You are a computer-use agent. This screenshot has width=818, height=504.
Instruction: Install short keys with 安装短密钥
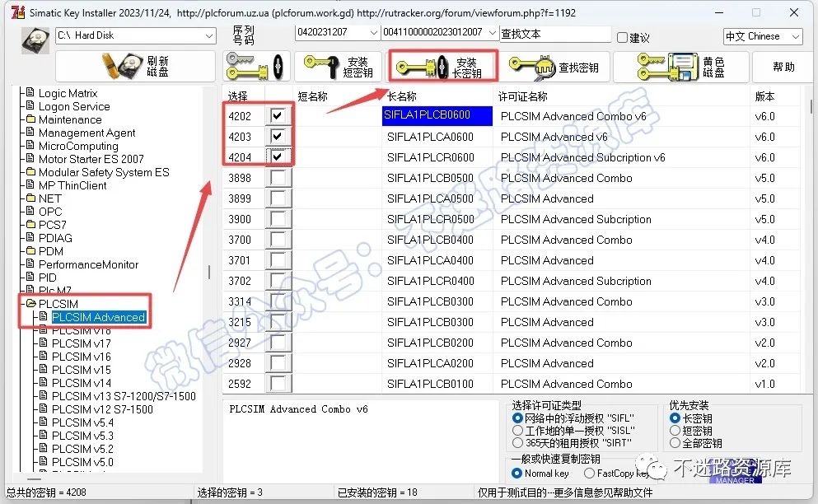point(339,66)
